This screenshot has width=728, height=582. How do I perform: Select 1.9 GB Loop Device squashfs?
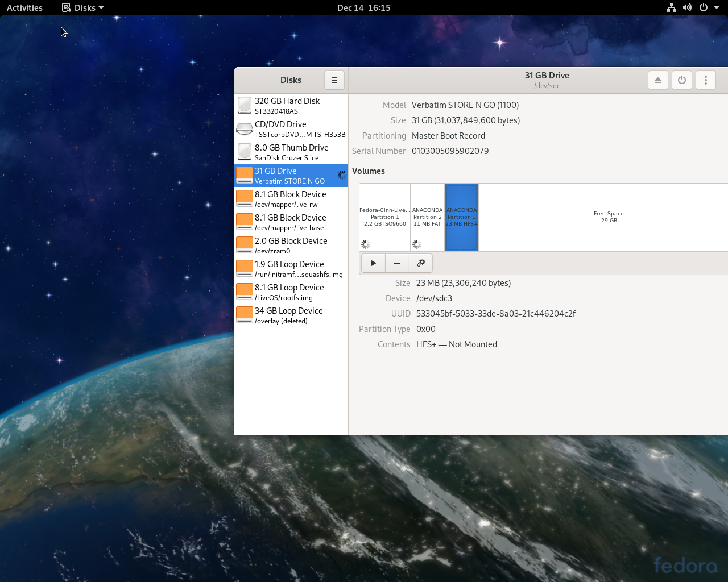(x=291, y=269)
